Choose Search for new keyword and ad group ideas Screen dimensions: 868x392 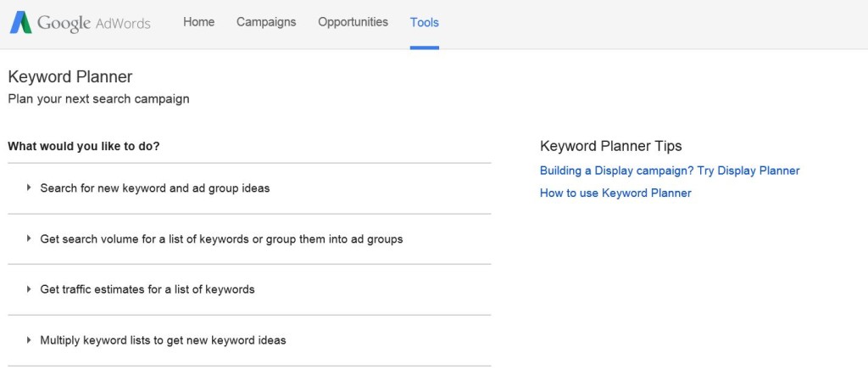(x=155, y=188)
